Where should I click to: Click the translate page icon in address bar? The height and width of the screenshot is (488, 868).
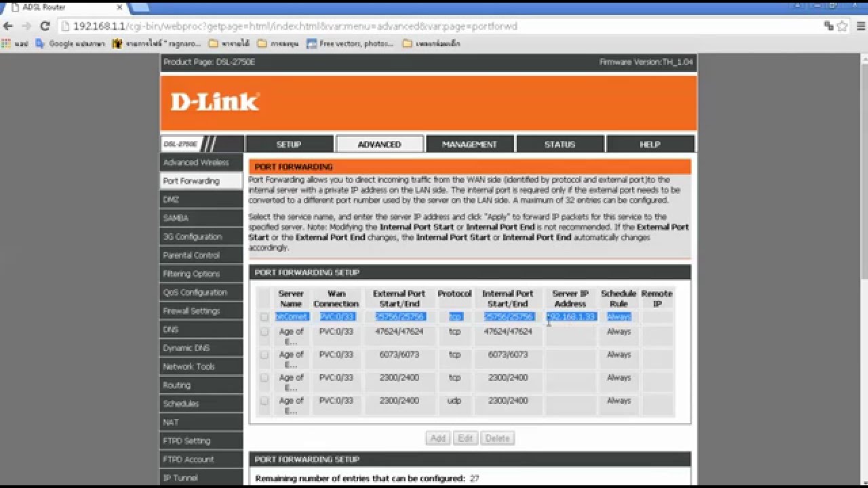[829, 26]
